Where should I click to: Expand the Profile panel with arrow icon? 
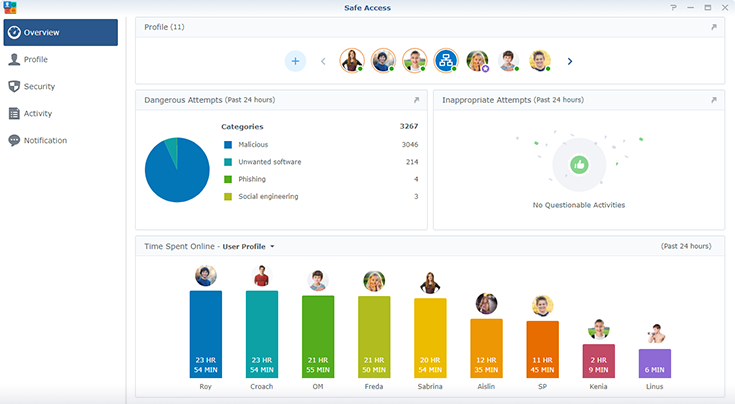713,27
